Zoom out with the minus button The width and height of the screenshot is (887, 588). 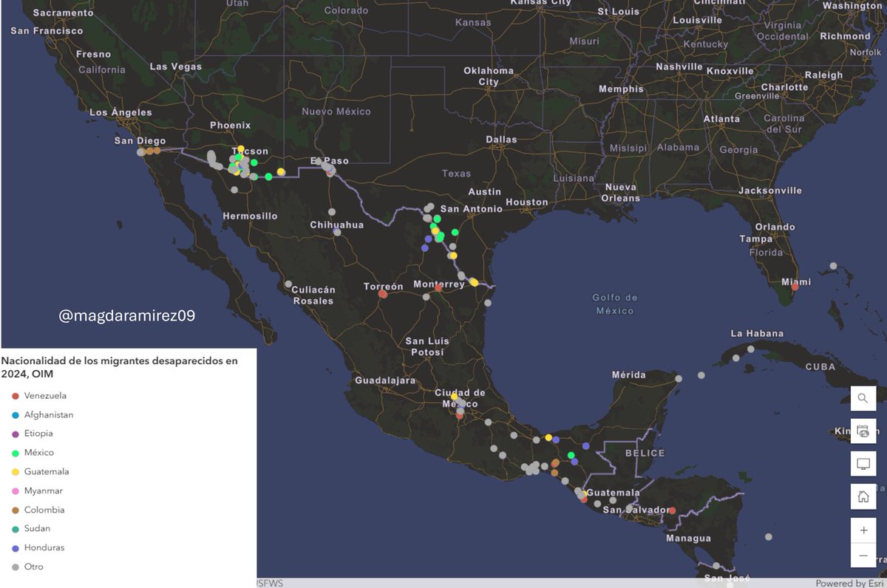[863, 555]
